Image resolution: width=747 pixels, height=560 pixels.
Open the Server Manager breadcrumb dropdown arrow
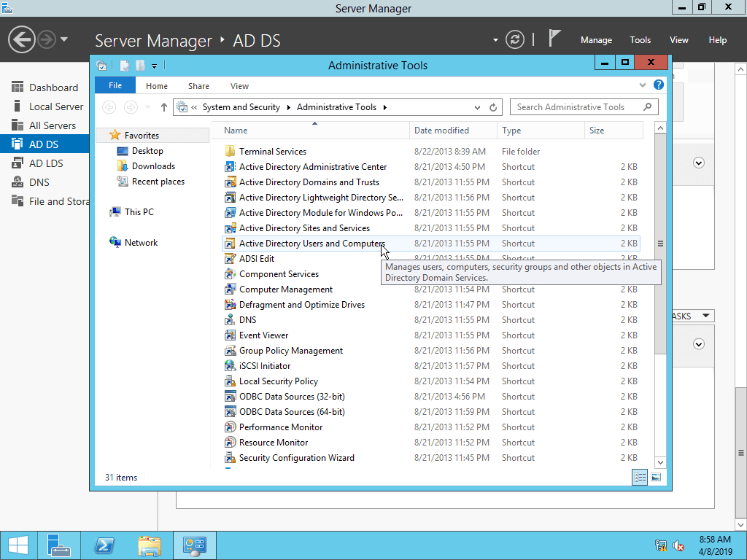[x=495, y=40]
